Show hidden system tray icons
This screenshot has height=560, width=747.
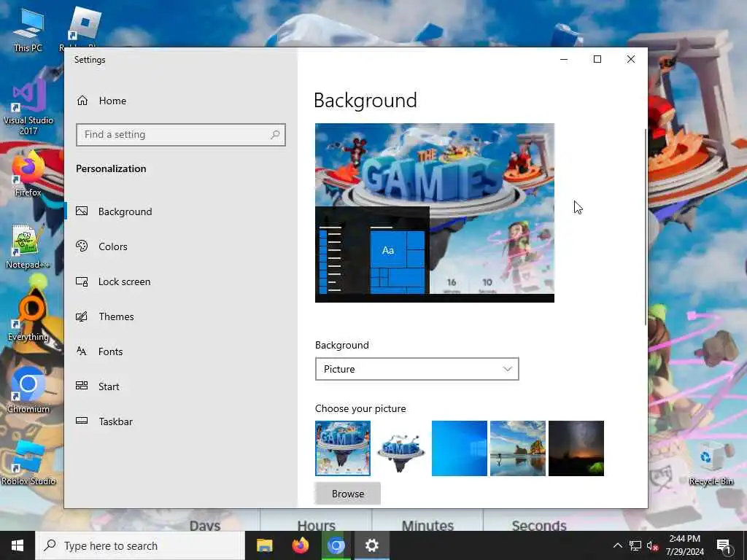click(617, 545)
